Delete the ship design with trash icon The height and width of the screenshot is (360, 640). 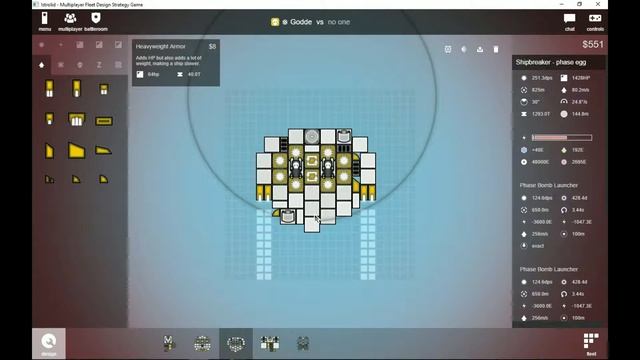pyautogui.click(x=496, y=49)
